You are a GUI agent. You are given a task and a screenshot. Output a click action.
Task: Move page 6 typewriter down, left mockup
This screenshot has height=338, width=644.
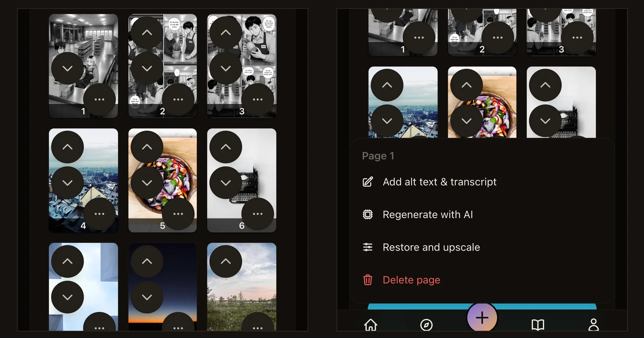[226, 183]
